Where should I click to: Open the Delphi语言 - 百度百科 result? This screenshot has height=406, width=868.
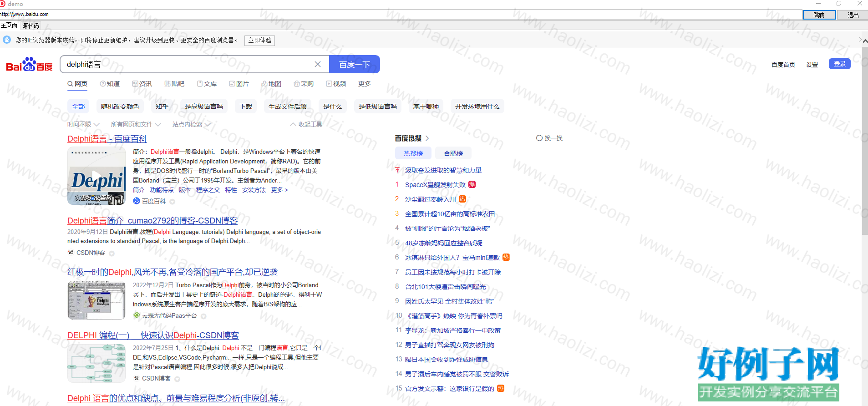coord(107,139)
